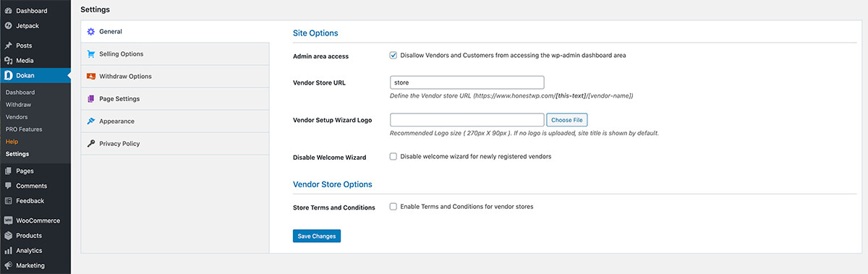The height and width of the screenshot is (274, 868).
Task: Go to PRO Features submenu link
Action: pyautogui.click(x=24, y=129)
